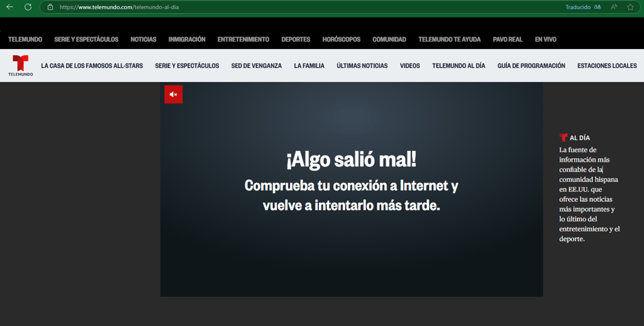Open the translate options icon

[597, 7]
